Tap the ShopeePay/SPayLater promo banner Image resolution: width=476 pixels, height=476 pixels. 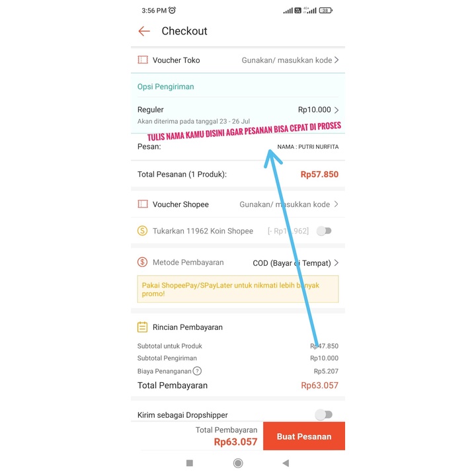coord(238,289)
